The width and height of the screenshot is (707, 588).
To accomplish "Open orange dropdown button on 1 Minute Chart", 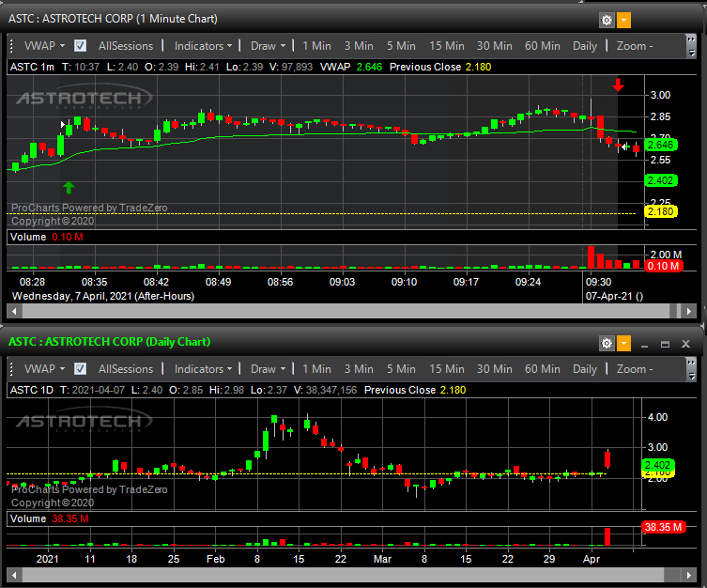I will (x=623, y=20).
